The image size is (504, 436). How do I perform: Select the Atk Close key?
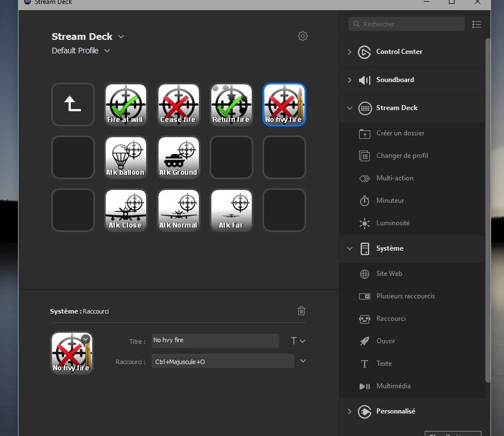click(x=126, y=210)
